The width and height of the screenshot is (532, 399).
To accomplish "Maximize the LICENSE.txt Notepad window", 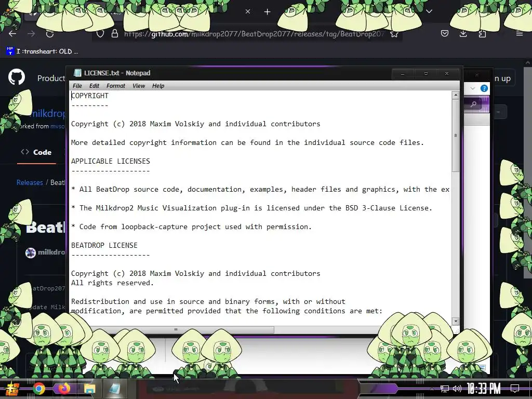I will point(426,74).
